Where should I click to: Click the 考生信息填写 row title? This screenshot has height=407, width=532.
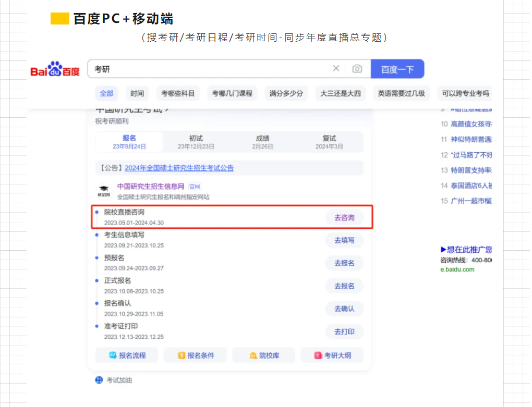coord(124,235)
